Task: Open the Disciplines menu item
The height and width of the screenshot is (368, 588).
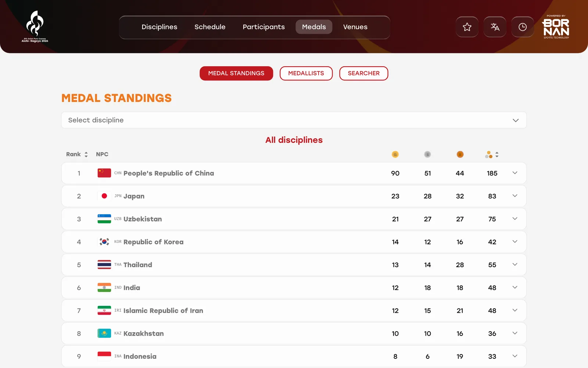Action: point(159,27)
